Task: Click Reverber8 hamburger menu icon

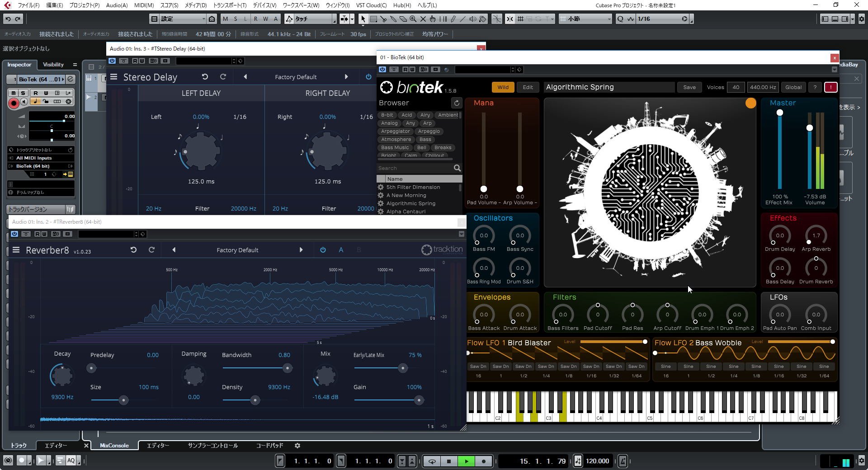Action: pos(16,250)
